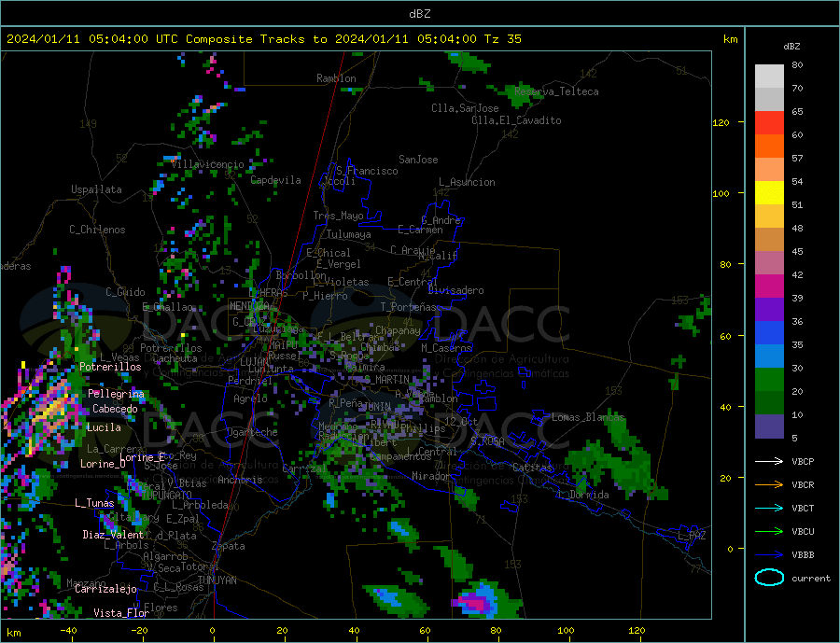The height and width of the screenshot is (643, 840).
Task: Click the 'Lomas_Blancas' place label
Action: [x=588, y=417]
